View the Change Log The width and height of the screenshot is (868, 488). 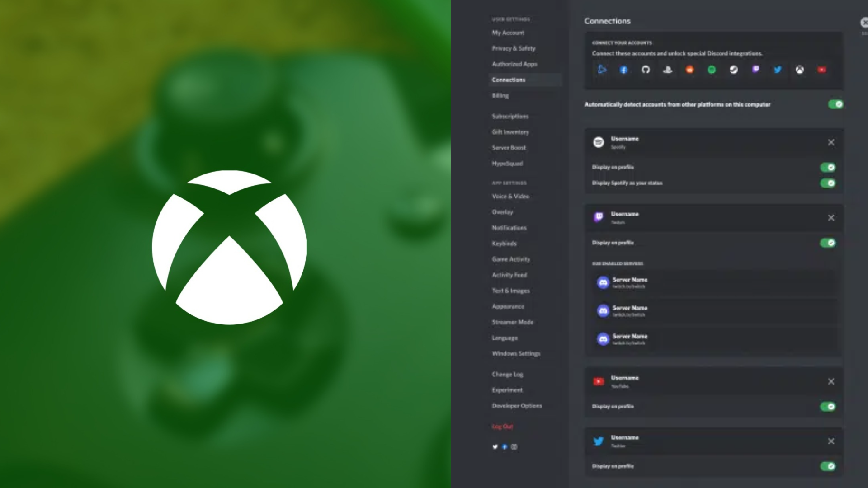tap(507, 374)
